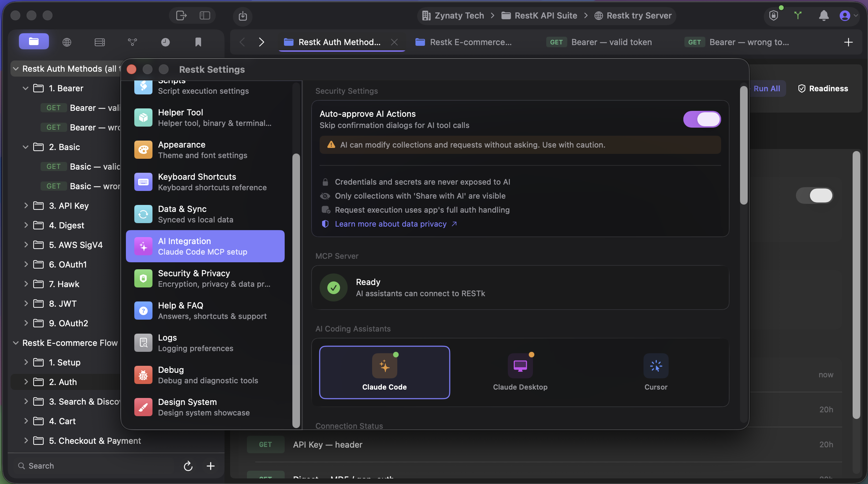Open Debug settings section

(x=205, y=375)
